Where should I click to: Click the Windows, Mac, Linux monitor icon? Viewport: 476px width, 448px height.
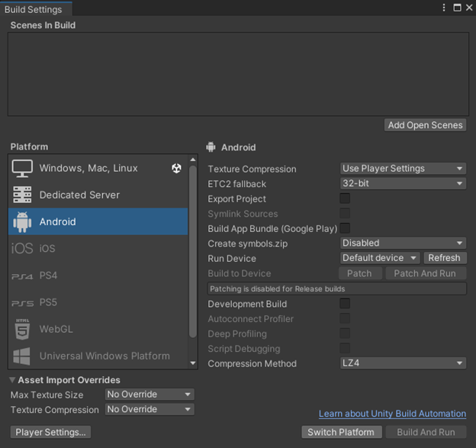pos(22,169)
